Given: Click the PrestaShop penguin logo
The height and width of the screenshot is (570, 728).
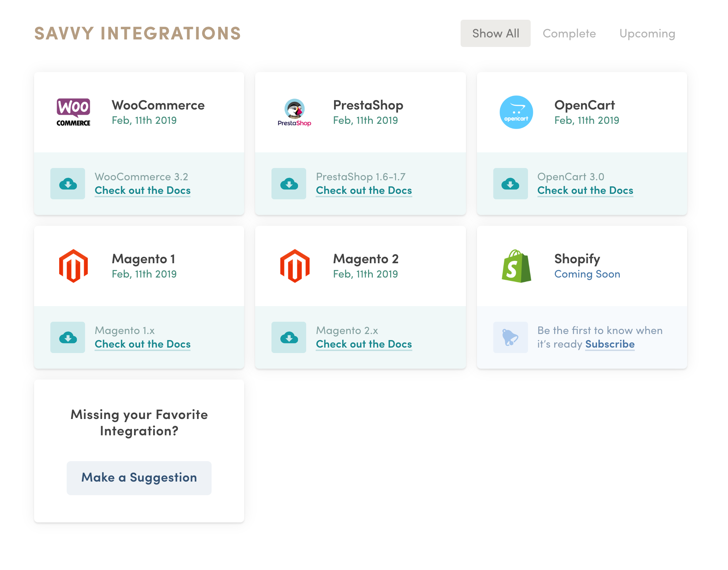Looking at the screenshot, I should click(x=294, y=112).
